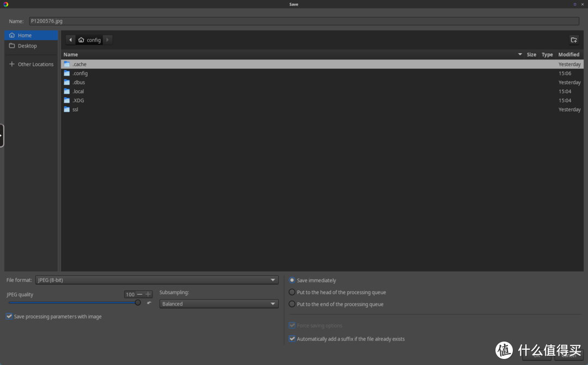Select Put to the head of processing queue
The width and height of the screenshot is (588, 365).
pyautogui.click(x=292, y=293)
